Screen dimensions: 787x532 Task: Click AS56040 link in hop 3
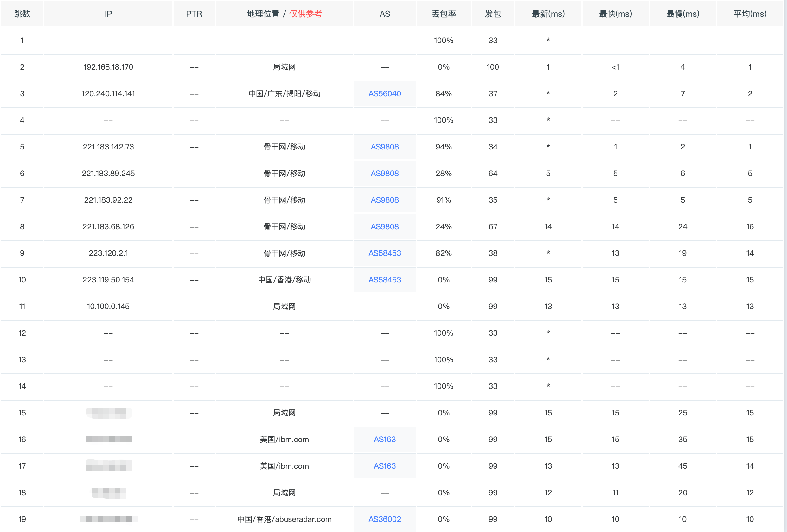tap(384, 94)
